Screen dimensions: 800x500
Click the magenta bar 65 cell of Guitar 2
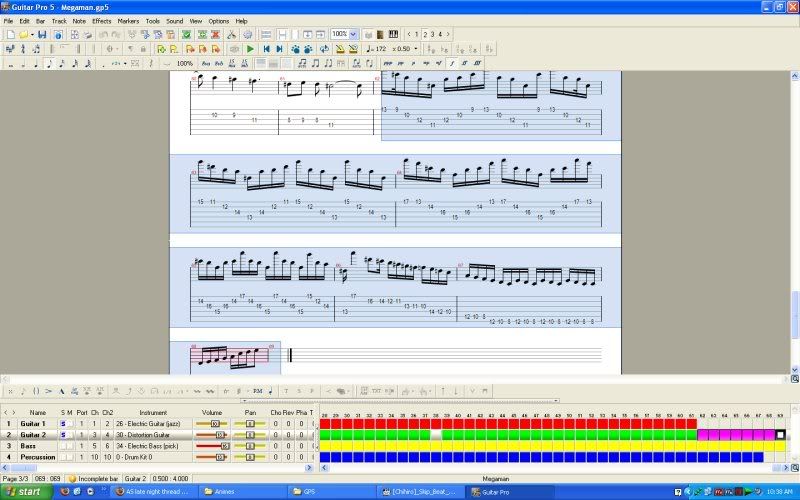[x=736, y=435]
